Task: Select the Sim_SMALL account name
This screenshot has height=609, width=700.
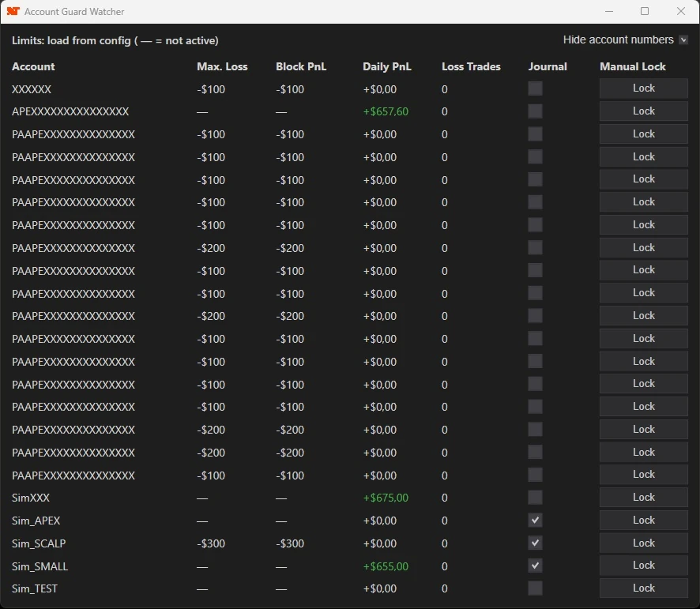Action: click(40, 566)
